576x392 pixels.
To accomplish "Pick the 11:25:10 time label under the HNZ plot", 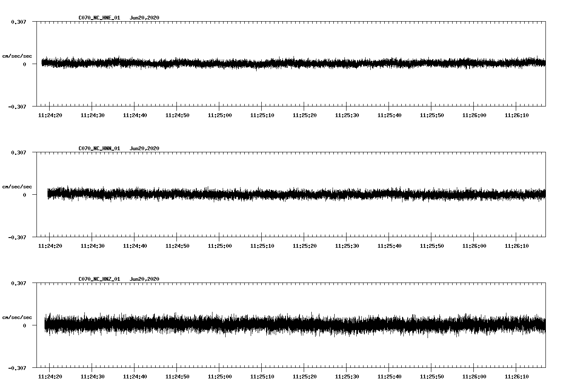I will point(262,377).
